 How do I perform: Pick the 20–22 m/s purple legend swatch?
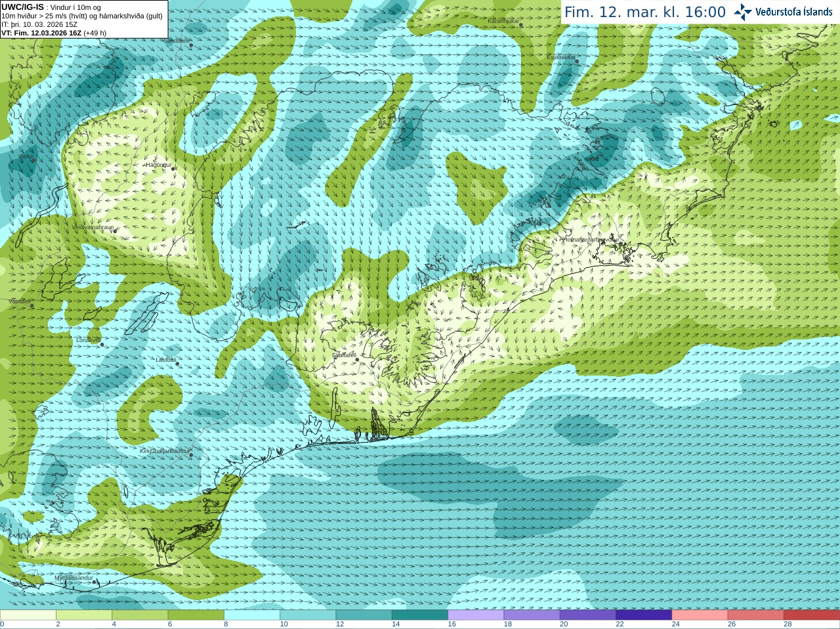(588, 615)
